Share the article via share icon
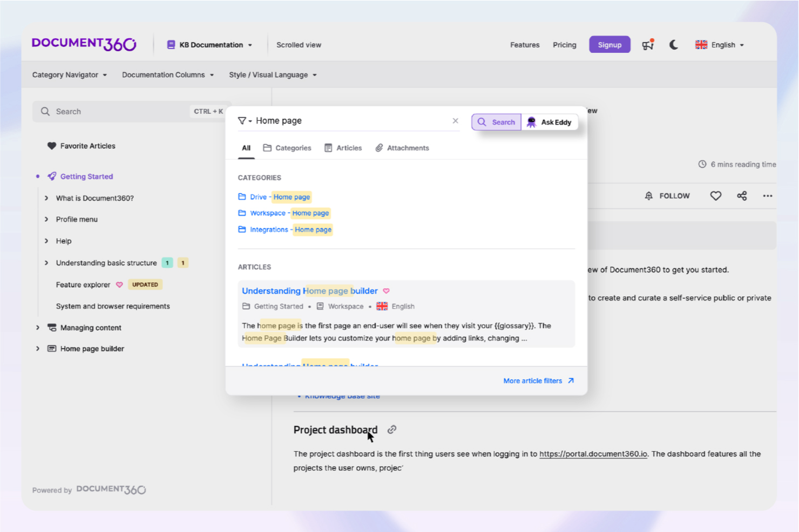The width and height of the screenshot is (799, 532). tap(742, 195)
